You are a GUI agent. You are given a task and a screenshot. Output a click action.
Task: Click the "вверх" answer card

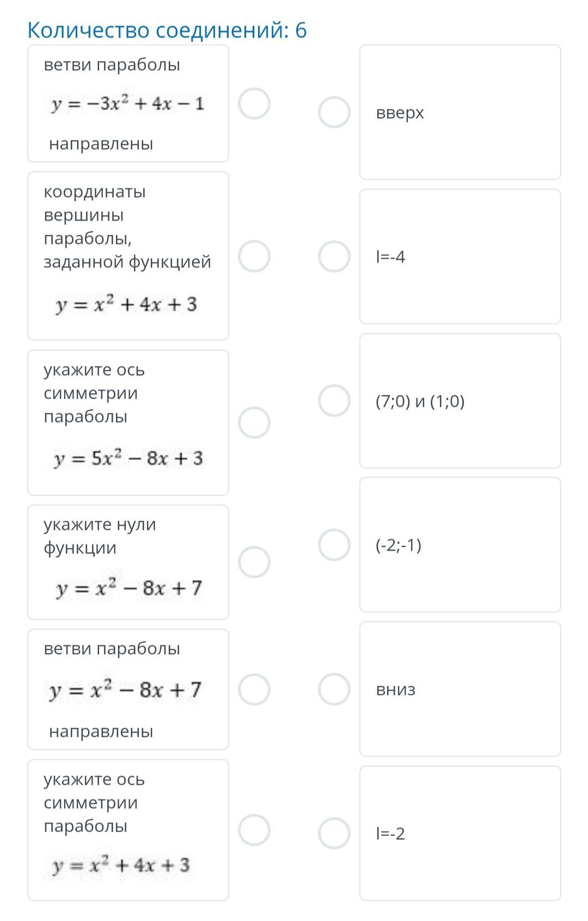(x=460, y=112)
